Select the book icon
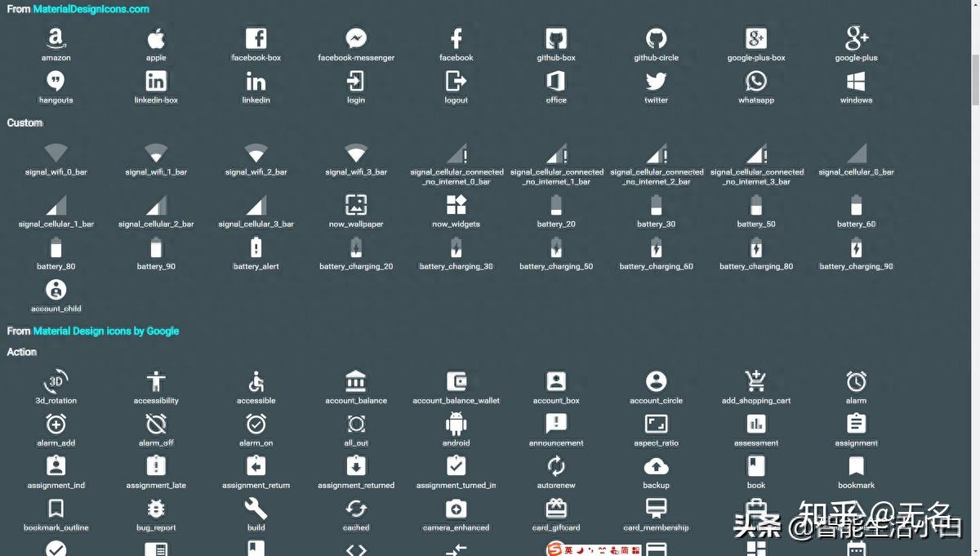 pos(756,466)
